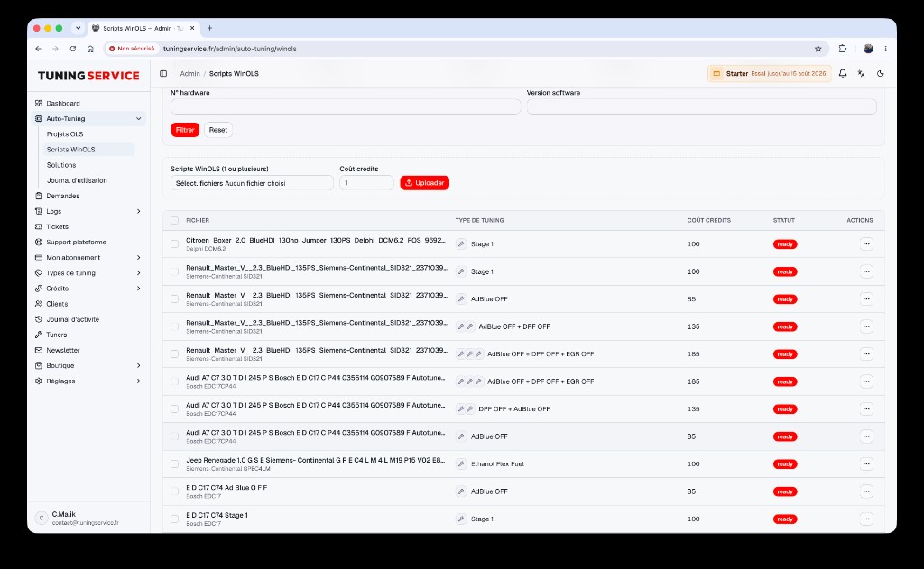Focus the Coût crédits input field
The width and height of the screenshot is (924, 569).
click(x=366, y=183)
